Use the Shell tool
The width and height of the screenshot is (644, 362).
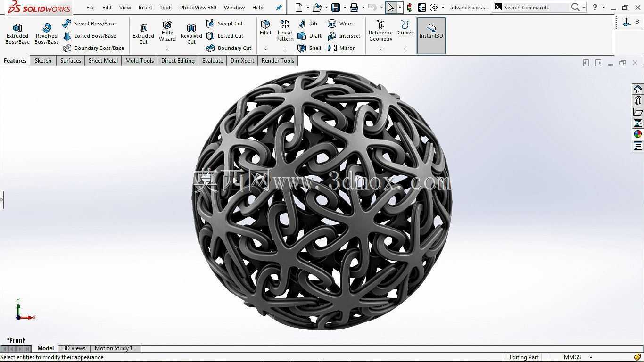click(x=309, y=48)
